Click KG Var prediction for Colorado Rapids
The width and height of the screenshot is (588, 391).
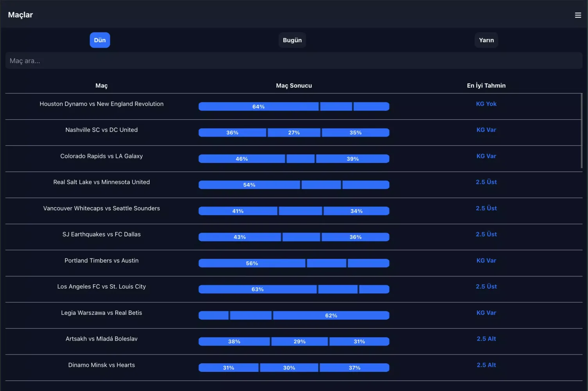[486, 156]
